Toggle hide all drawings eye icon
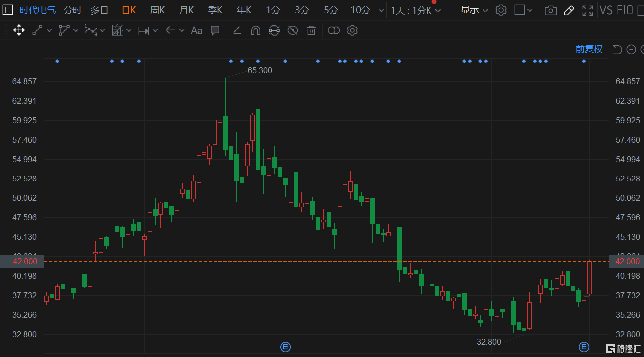The width and height of the screenshot is (644, 357). [293, 31]
